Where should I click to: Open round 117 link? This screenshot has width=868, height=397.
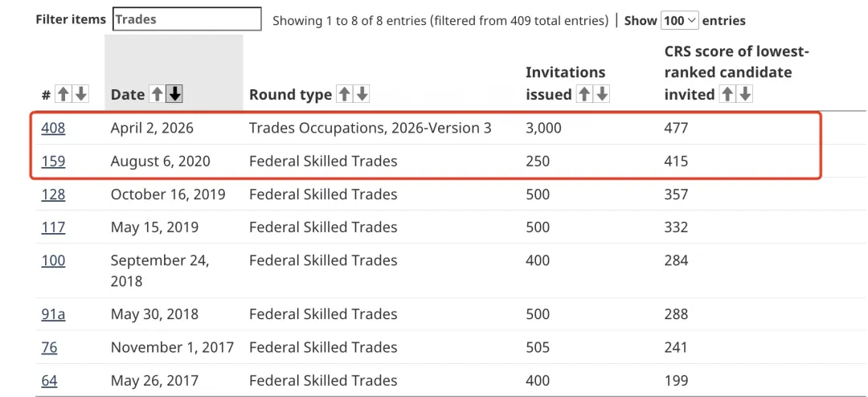(53, 227)
